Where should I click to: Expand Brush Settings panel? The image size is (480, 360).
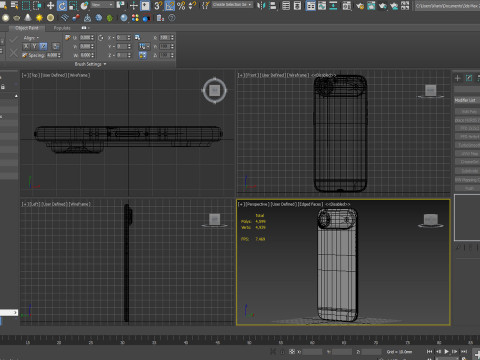click(90, 64)
